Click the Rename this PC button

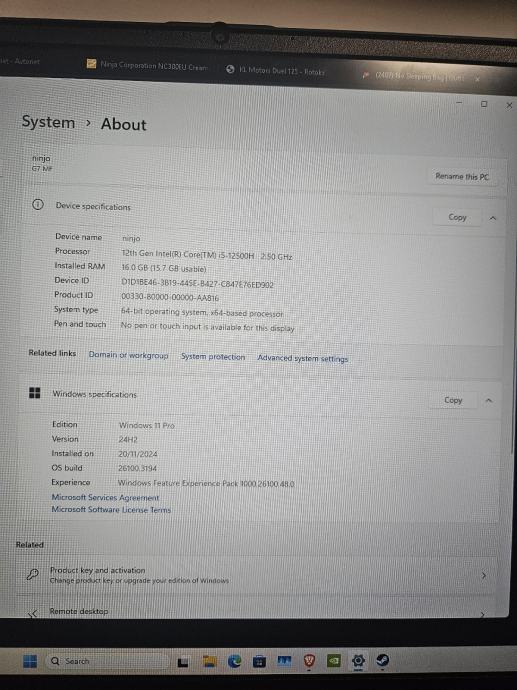point(462,176)
